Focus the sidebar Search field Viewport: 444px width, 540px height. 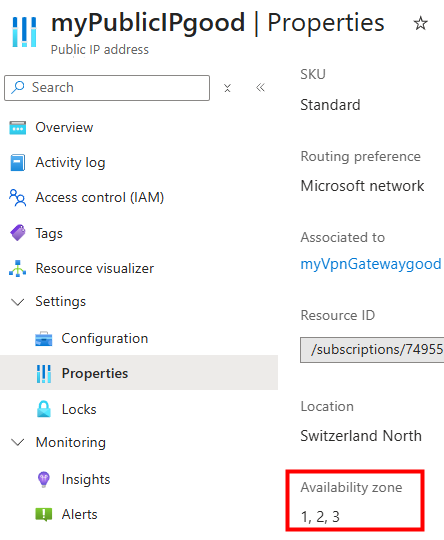click(107, 88)
